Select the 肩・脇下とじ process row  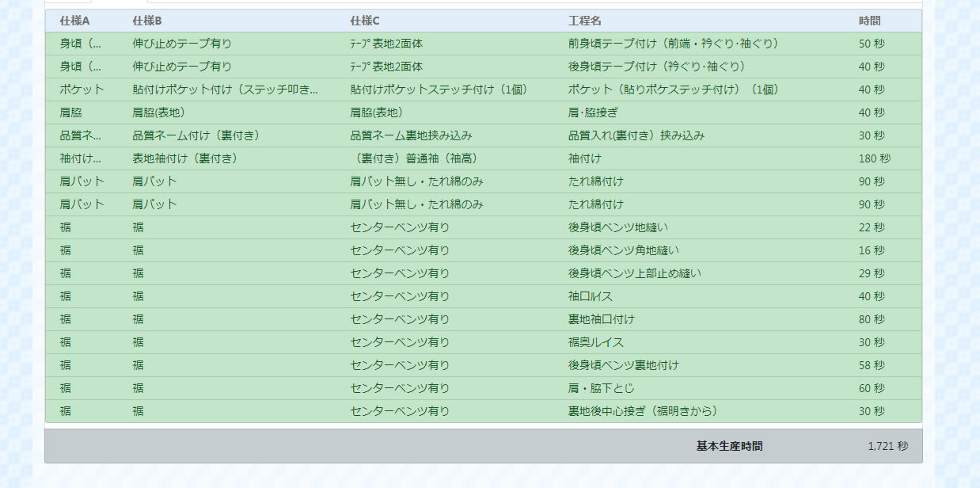tap(601, 388)
